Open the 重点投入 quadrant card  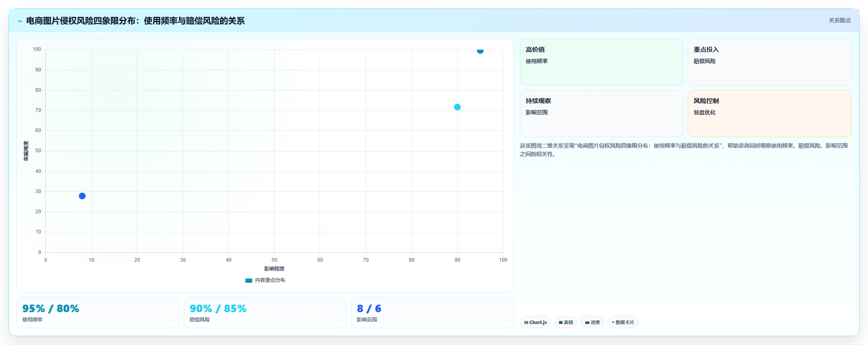[770, 62]
